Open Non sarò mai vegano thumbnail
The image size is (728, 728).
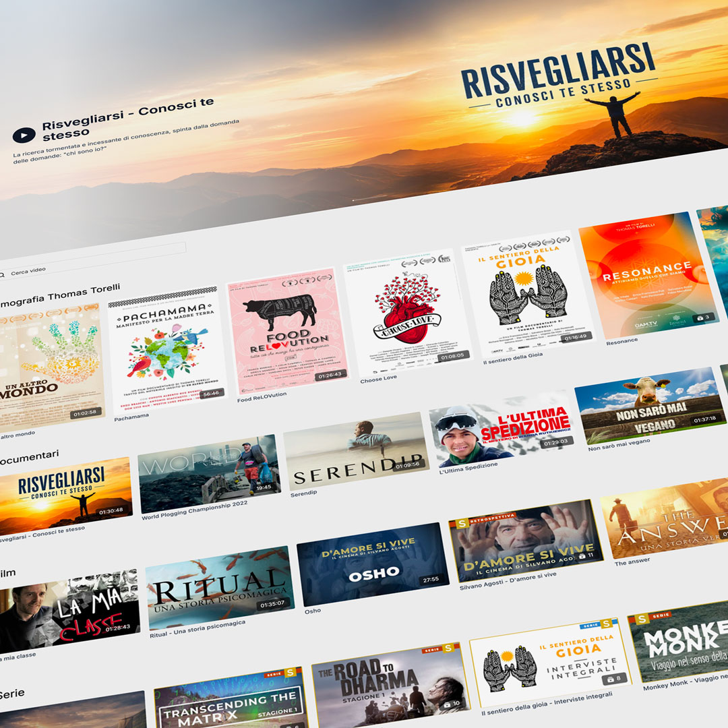coord(650,405)
